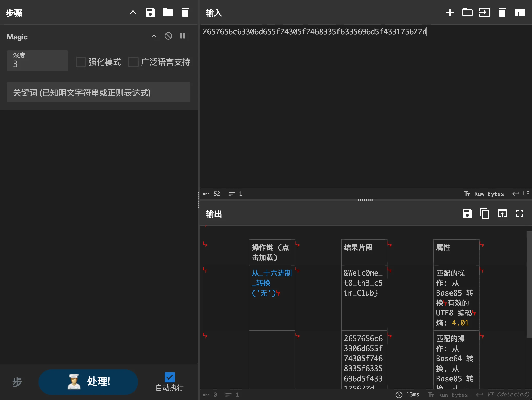Maximise the output pane

point(519,213)
